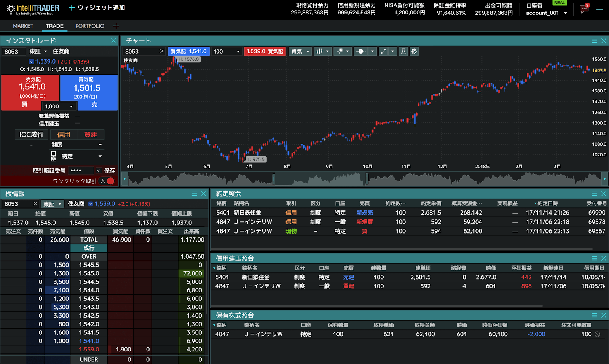This screenshot has height=364, width=609.
Task: Open the account_001 account selector
Action: (547, 13)
